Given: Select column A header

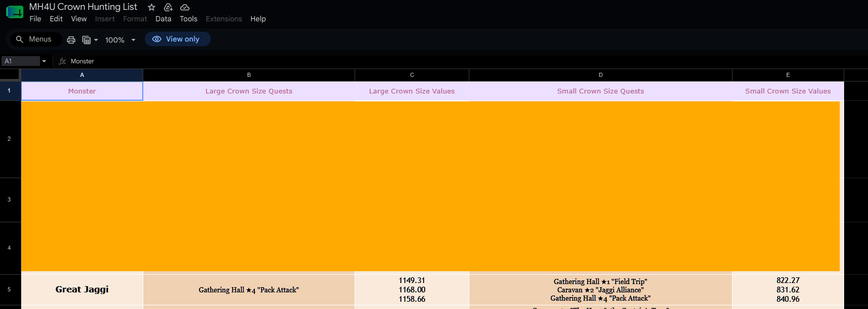Looking at the screenshot, I should pyautogui.click(x=82, y=75).
